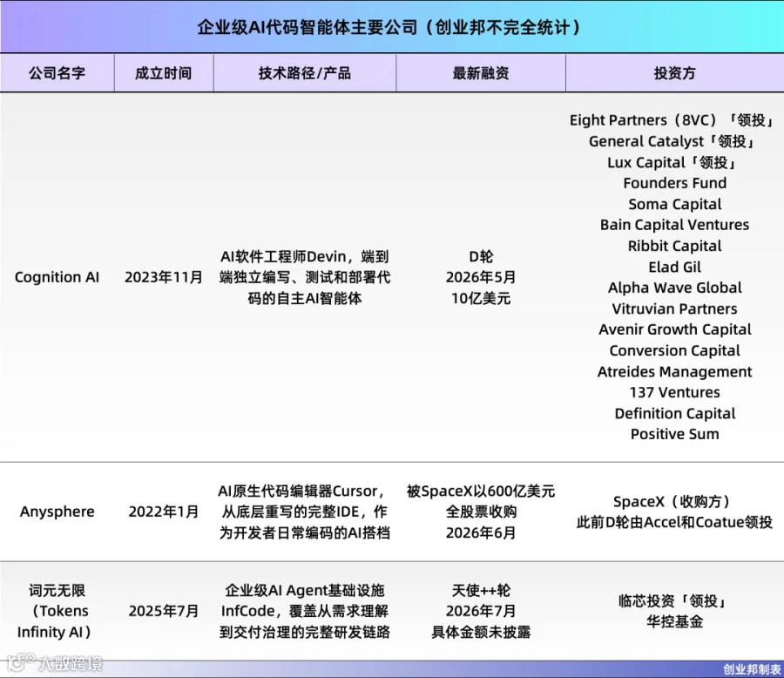
Task: Select the 公司名字 column header
Action: pos(57,73)
